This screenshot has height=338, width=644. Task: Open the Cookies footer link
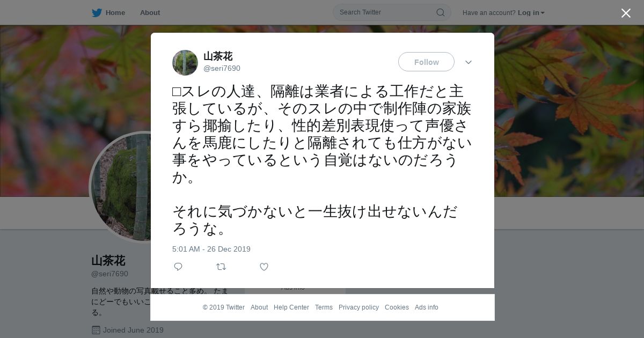point(397,307)
